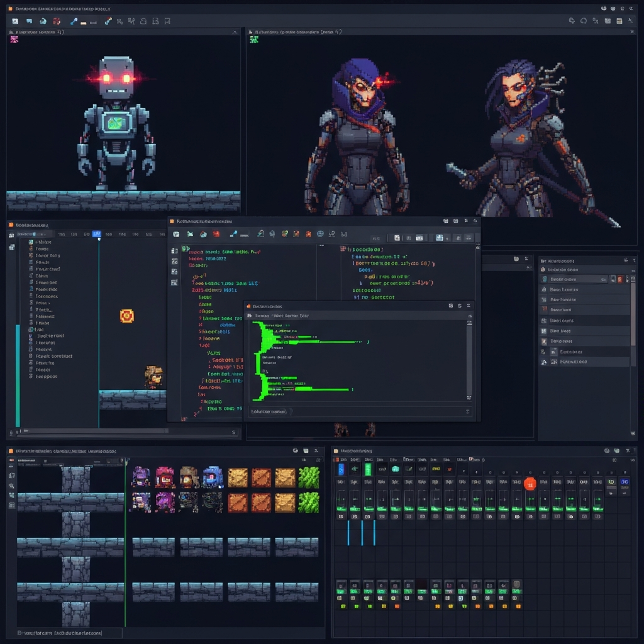Select the last row in the timeline panel's tree
The image size is (644, 644).
pos(44,376)
